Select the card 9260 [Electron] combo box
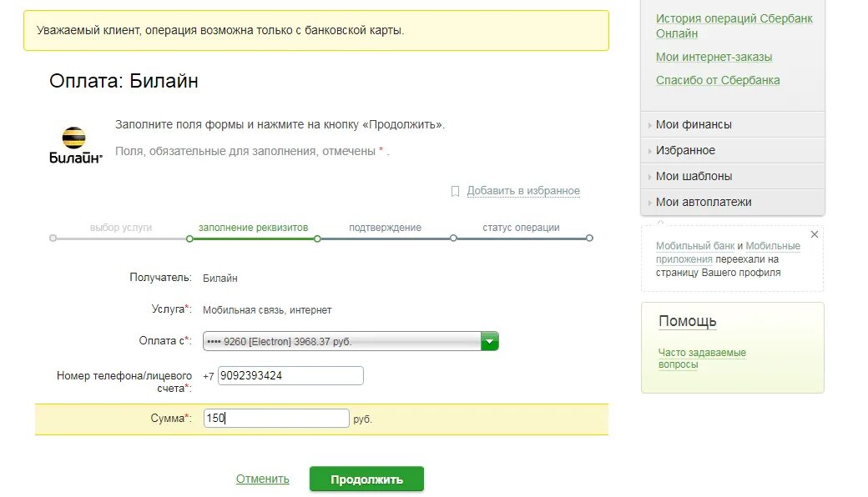Image resolution: width=868 pixels, height=497 pixels. pyautogui.click(x=351, y=341)
